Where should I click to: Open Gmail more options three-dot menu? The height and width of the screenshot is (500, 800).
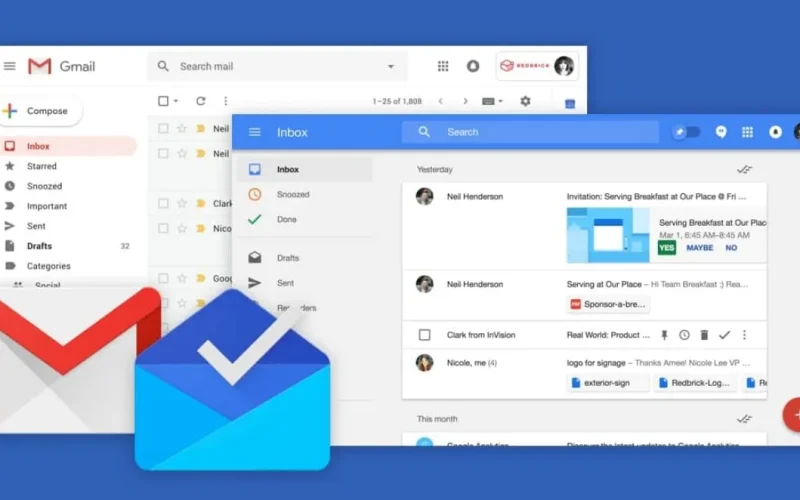(x=226, y=101)
